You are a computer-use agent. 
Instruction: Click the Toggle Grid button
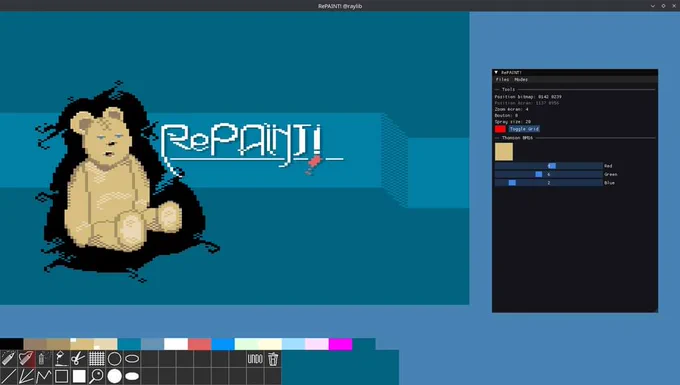pos(524,129)
